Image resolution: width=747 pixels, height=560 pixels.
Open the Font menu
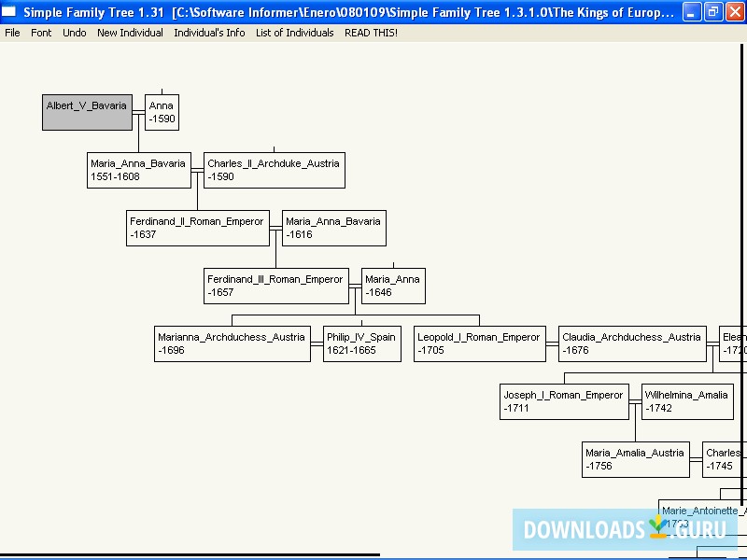41,32
